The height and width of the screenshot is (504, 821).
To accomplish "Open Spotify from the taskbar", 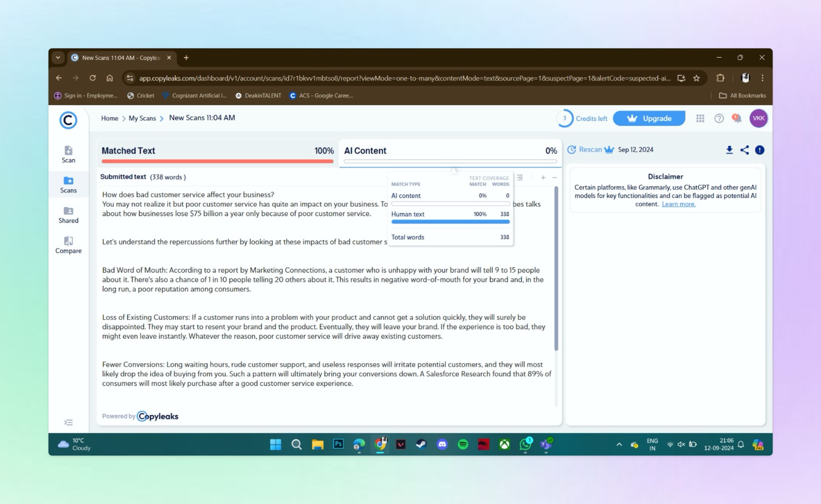I will pos(463,444).
